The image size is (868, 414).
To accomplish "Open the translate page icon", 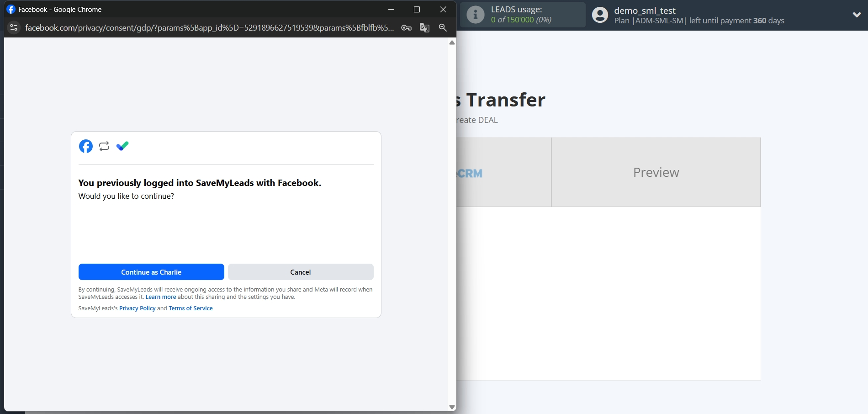I will [424, 28].
